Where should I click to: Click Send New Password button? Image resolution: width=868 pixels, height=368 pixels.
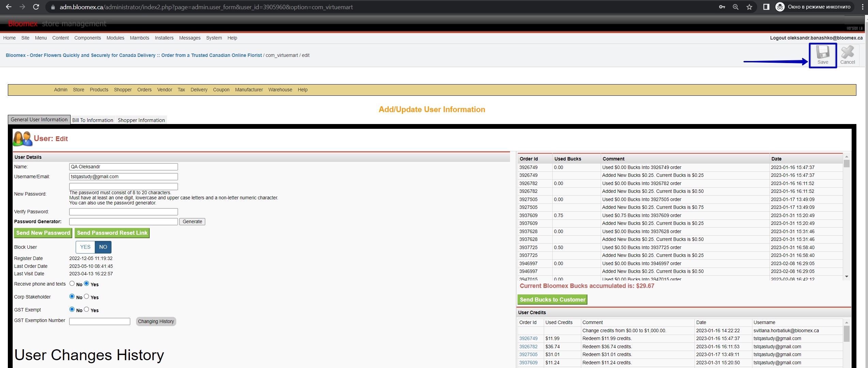(x=43, y=233)
